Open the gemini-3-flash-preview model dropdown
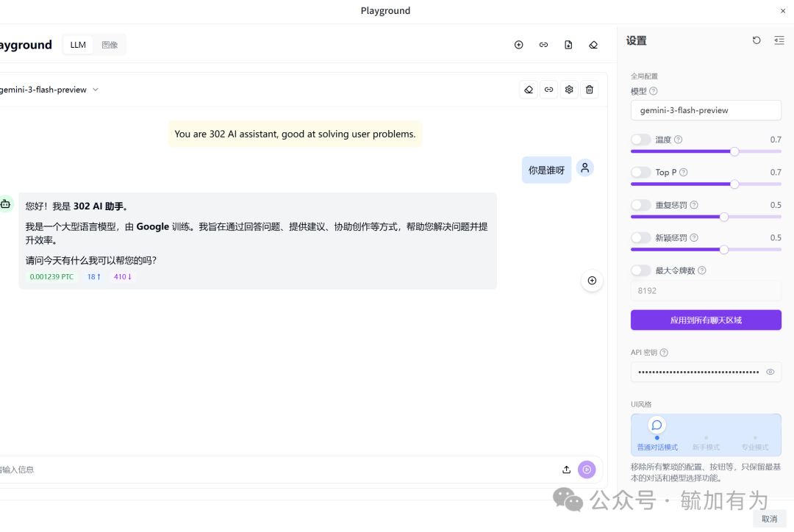Image resolution: width=794 pixels, height=532 pixels. click(x=95, y=89)
